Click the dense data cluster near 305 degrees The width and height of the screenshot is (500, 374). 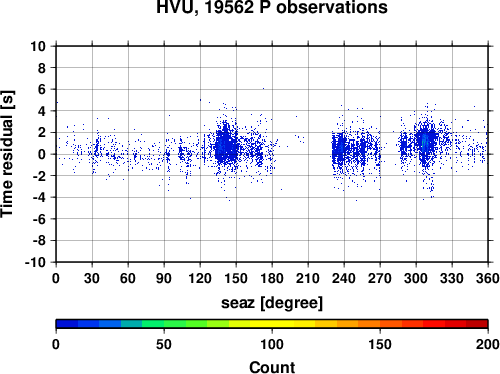point(425,142)
